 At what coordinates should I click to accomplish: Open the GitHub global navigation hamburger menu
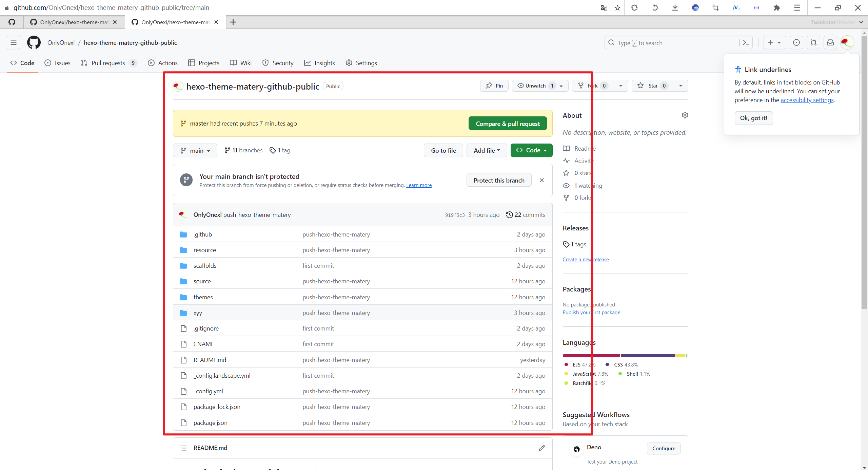click(x=14, y=42)
